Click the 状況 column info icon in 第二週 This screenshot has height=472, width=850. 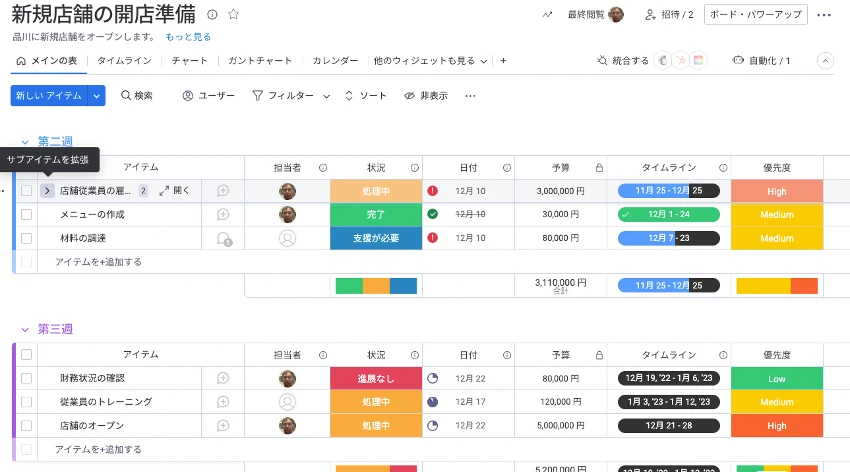(415, 168)
